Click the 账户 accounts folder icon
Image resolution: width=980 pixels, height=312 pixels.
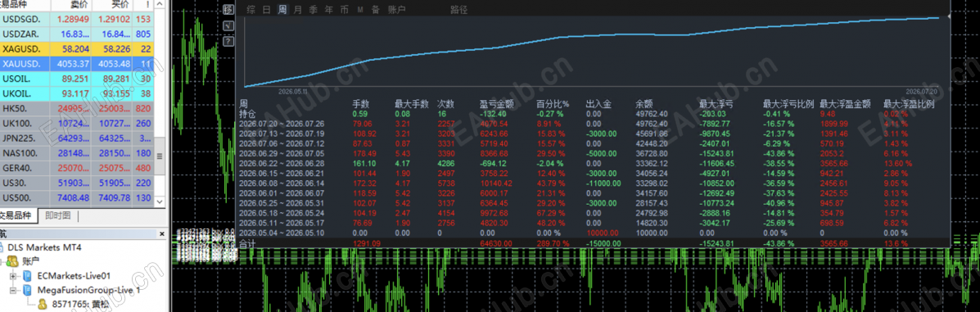13,260
